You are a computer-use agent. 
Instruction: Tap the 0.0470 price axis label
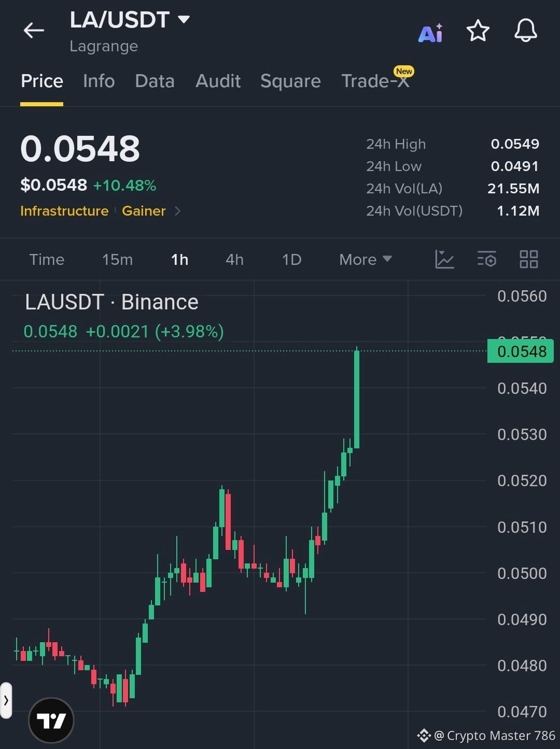click(x=522, y=712)
